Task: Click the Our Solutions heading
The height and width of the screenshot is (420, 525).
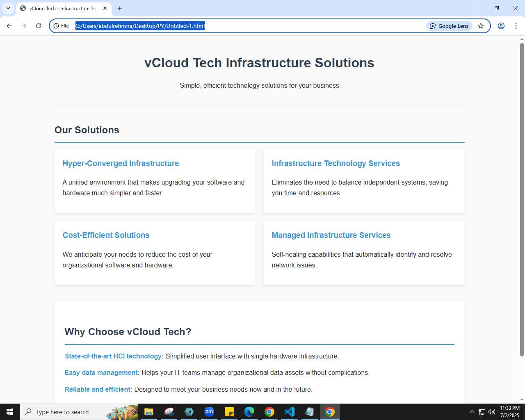Action: (x=87, y=130)
